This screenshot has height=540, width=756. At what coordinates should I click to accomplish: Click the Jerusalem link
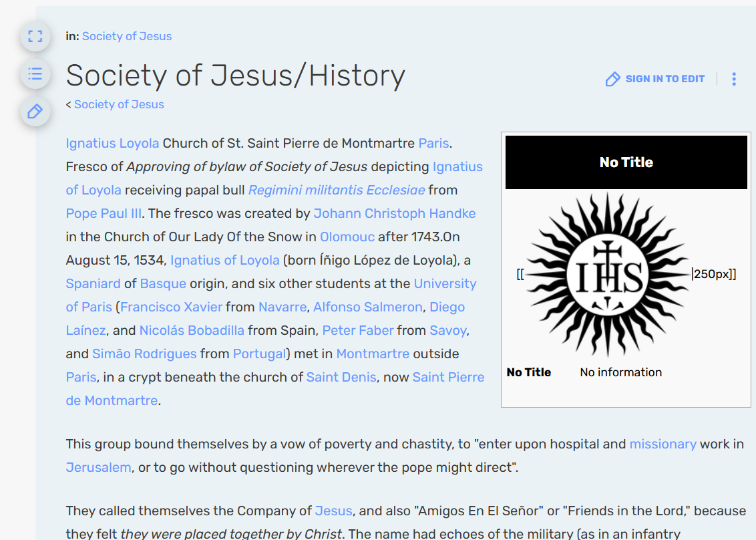[98, 468]
